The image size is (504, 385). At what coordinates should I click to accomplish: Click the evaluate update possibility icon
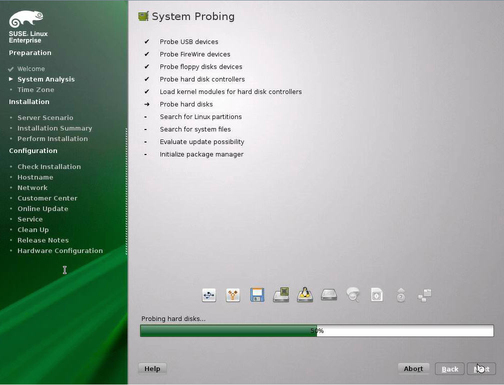coord(401,295)
